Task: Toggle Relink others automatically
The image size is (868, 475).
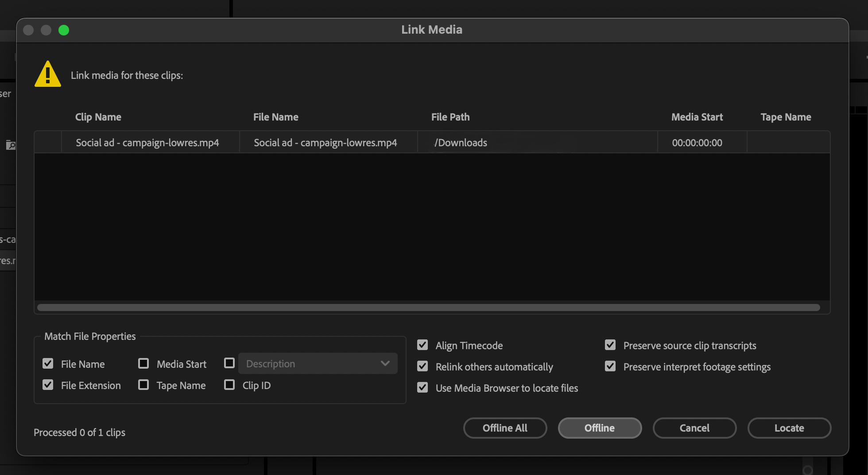Action: coord(422,366)
